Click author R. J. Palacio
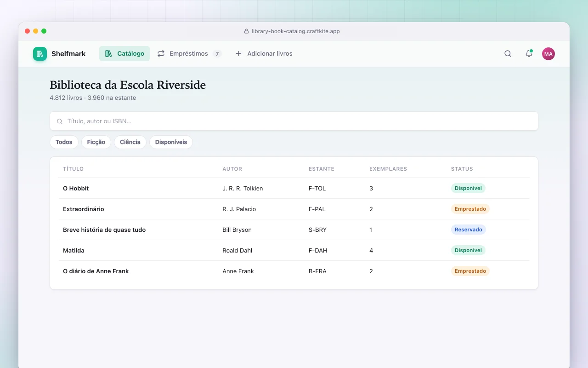Screen dimensions: 588x368 (x=239, y=209)
